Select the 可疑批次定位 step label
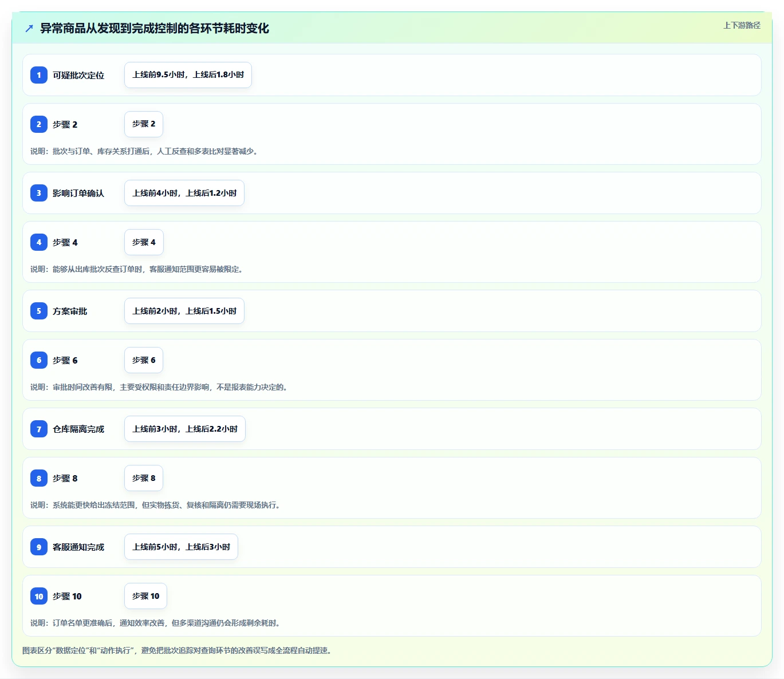 pyautogui.click(x=78, y=75)
